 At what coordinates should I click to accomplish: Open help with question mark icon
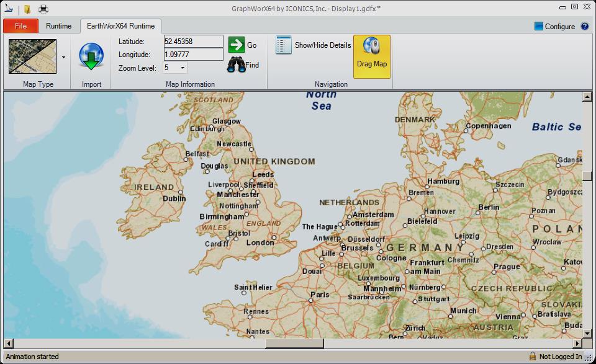coord(585,26)
